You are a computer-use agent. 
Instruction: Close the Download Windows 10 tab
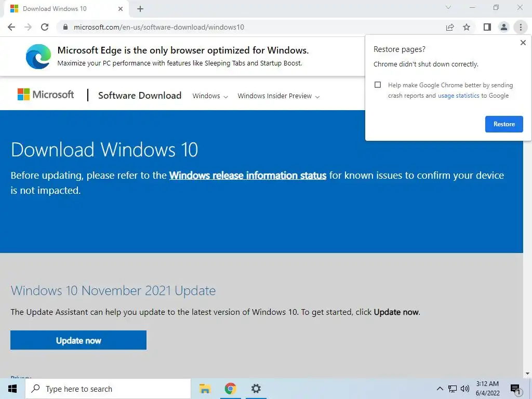coord(121,9)
